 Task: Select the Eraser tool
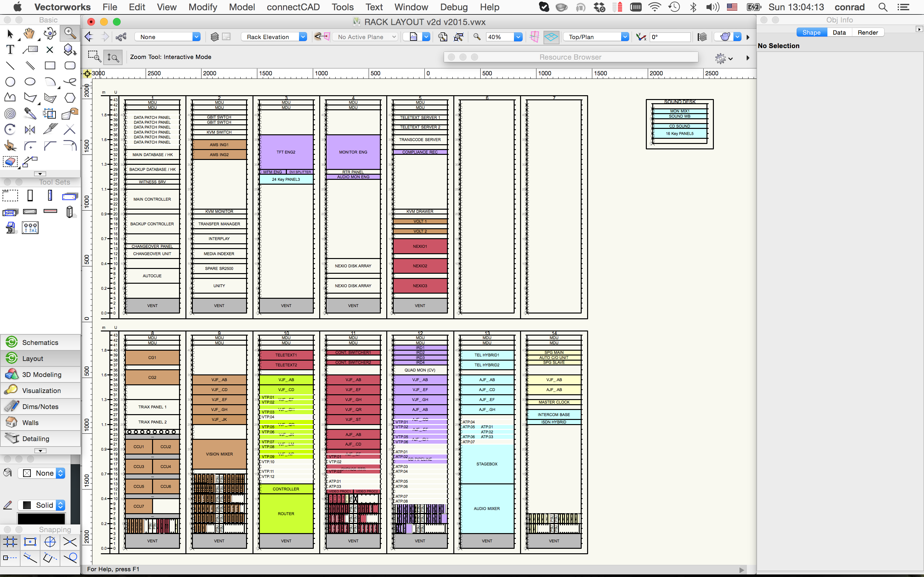coord(10,162)
